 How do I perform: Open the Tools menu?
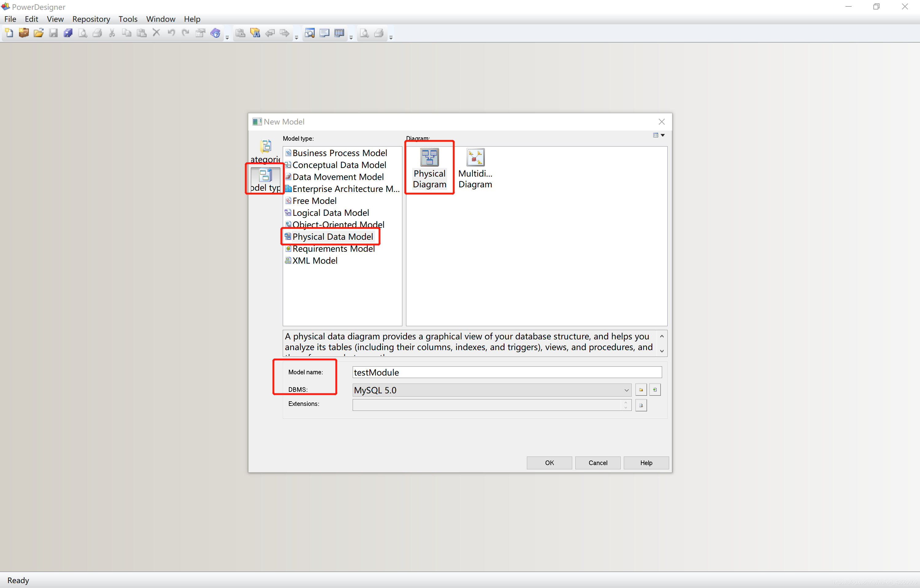click(128, 19)
